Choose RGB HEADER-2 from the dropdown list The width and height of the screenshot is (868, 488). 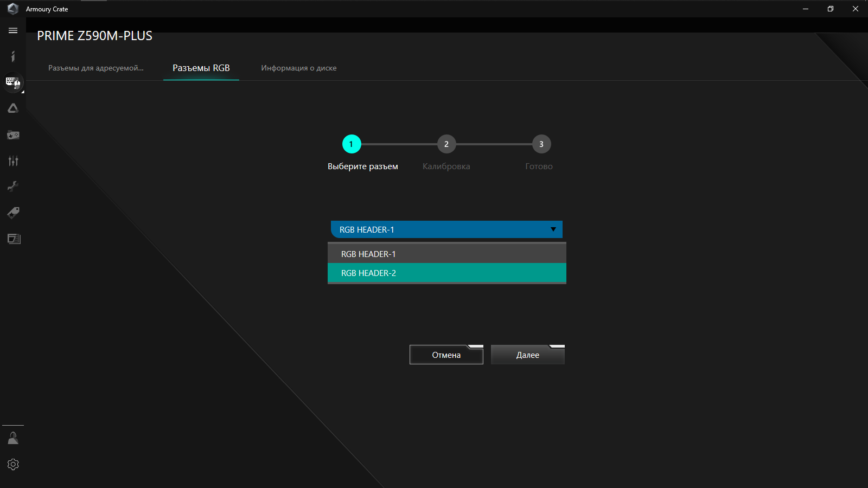click(x=447, y=273)
